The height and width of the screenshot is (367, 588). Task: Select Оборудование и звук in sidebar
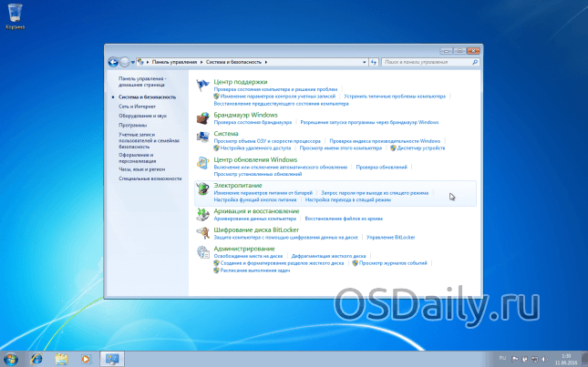click(x=142, y=116)
